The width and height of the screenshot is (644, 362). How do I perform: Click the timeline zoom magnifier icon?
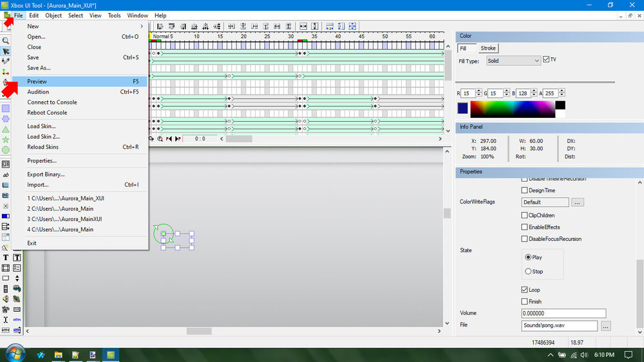pyautogui.click(x=160, y=139)
